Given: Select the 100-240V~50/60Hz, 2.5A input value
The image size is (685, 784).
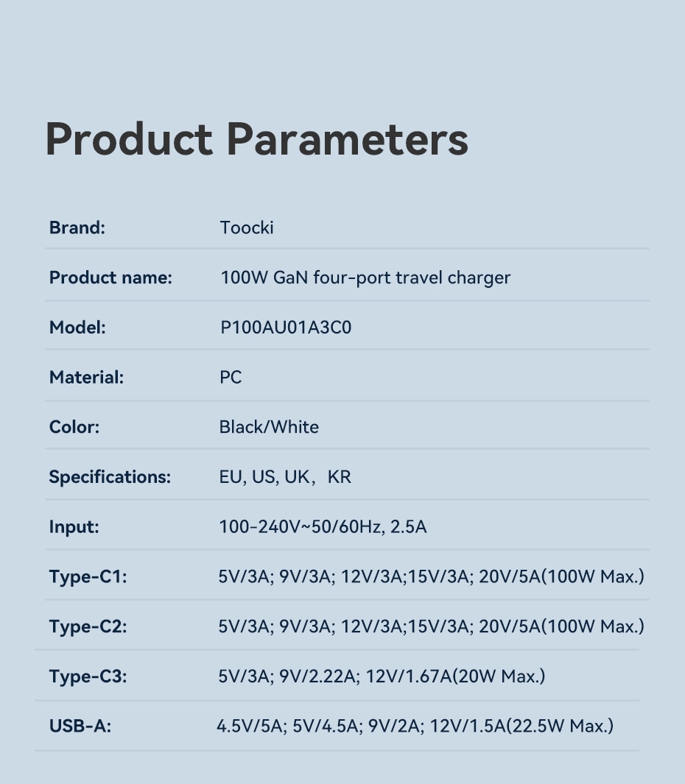Looking at the screenshot, I should coord(323,527).
